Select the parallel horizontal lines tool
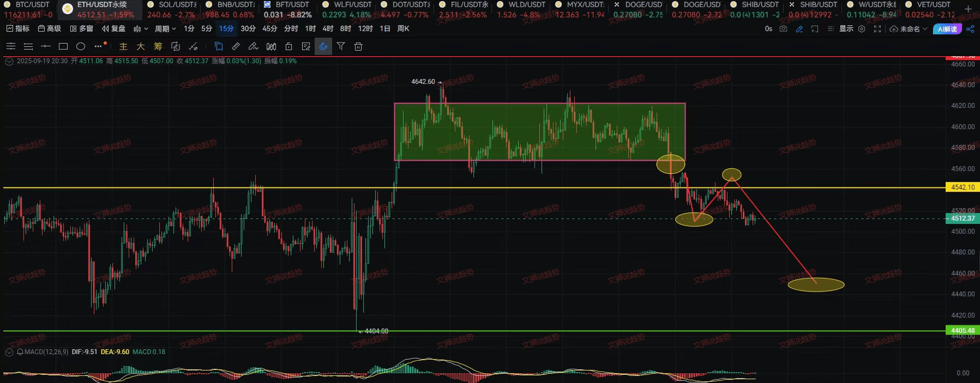This screenshot has width=980, height=383. coord(28,46)
